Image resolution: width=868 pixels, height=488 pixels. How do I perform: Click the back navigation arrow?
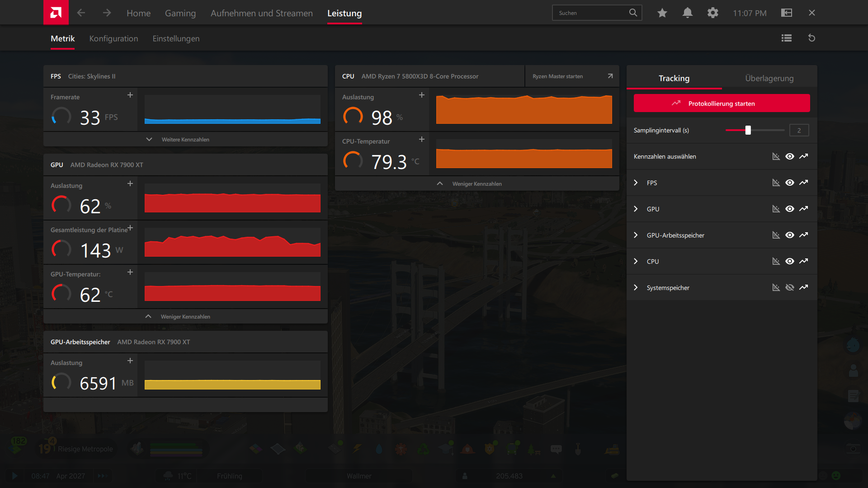[x=81, y=13]
